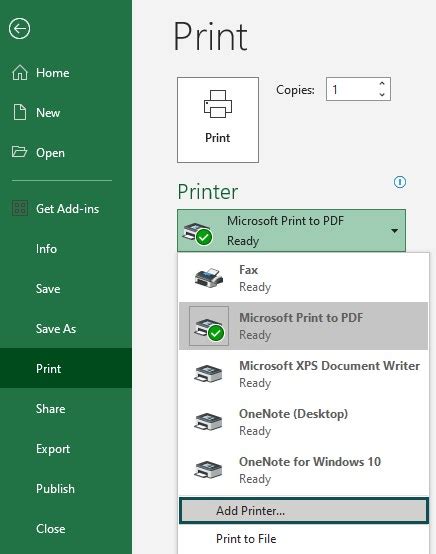
Task: Select New in the sidebar
Action: click(66, 112)
